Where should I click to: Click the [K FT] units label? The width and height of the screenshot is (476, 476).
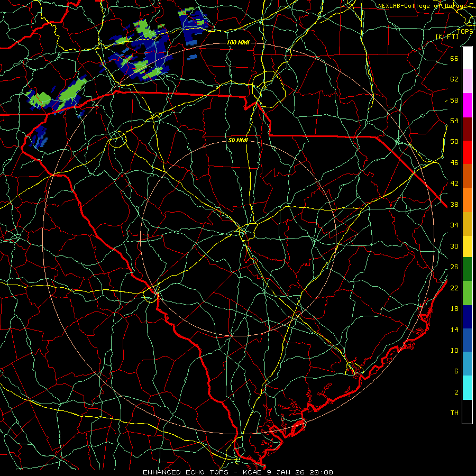coord(447,36)
